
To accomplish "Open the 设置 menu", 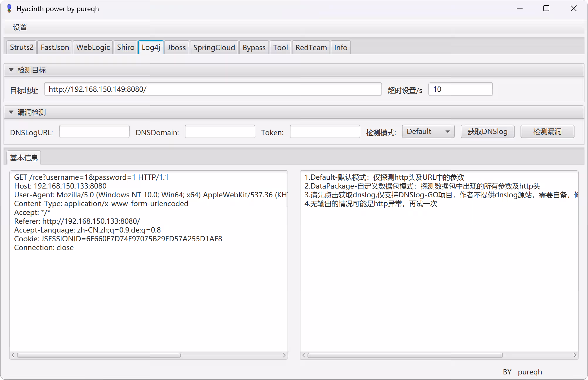I will [19, 27].
